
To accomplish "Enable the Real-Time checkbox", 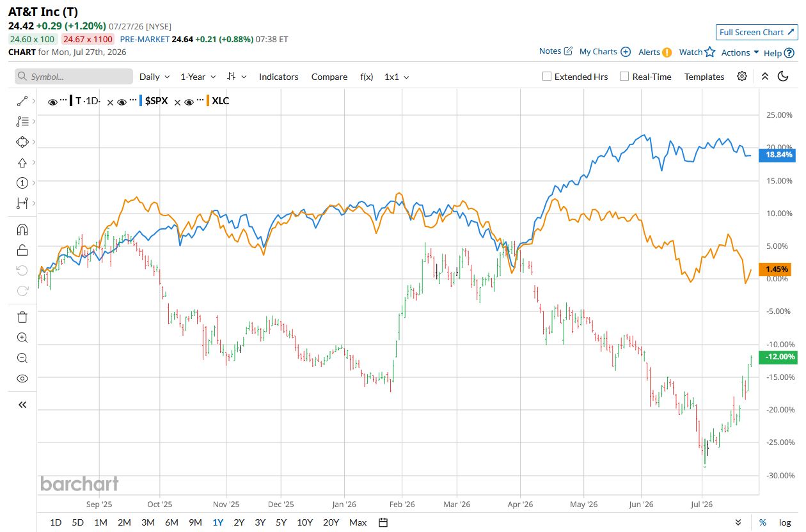I will (624, 76).
